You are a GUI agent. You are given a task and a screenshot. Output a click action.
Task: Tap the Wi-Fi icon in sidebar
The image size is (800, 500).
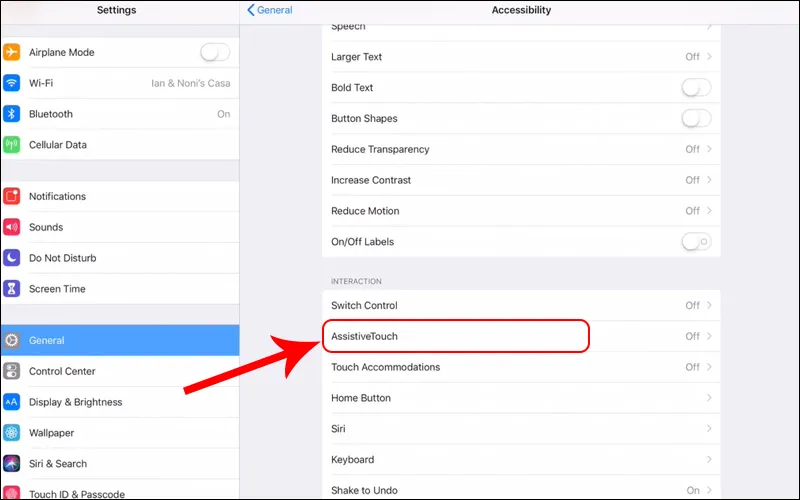point(11,83)
